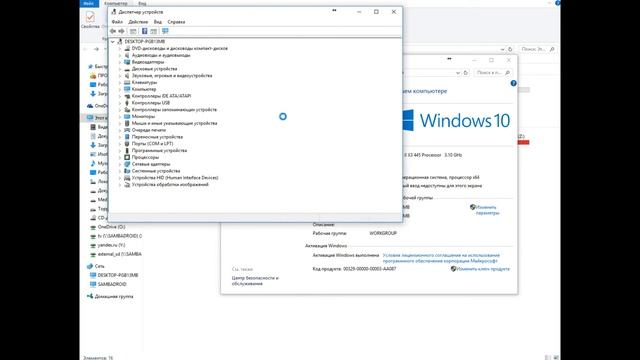This screenshot has width=640, height=360.
Task: Collapse the DESKTOP-PGB13MB root node in Device Manager
Action: point(113,42)
